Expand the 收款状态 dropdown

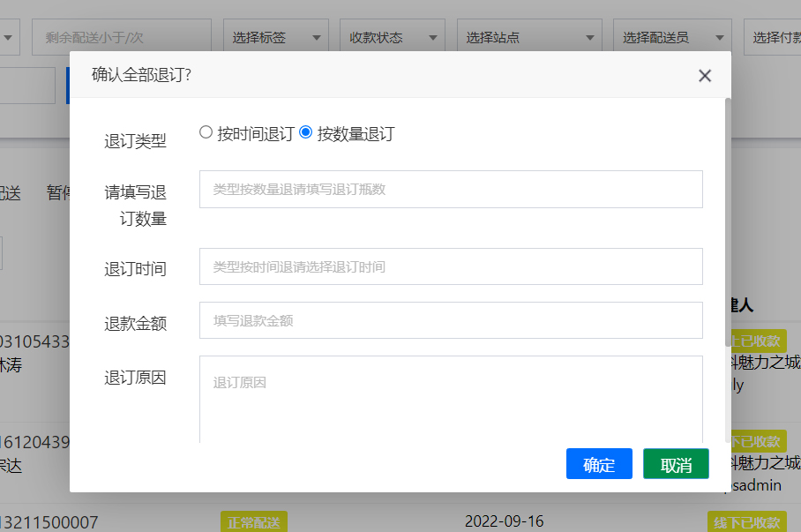pyautogui.click(x=393, y=38)
